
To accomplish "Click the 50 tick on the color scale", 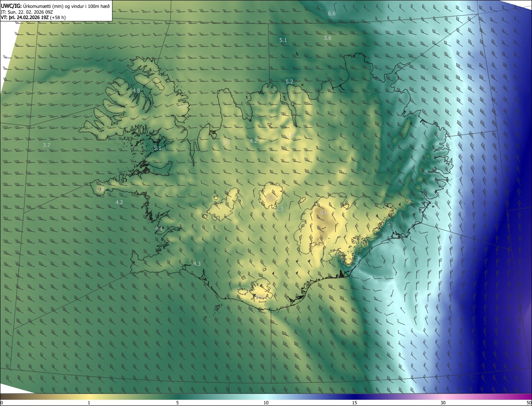I will click(528, 403).
